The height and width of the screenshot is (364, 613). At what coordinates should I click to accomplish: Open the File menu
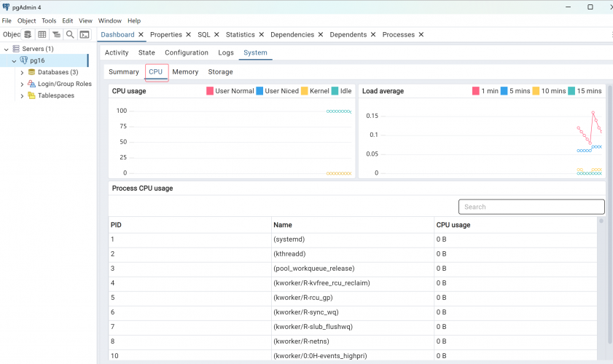click(x=7, y=20)
